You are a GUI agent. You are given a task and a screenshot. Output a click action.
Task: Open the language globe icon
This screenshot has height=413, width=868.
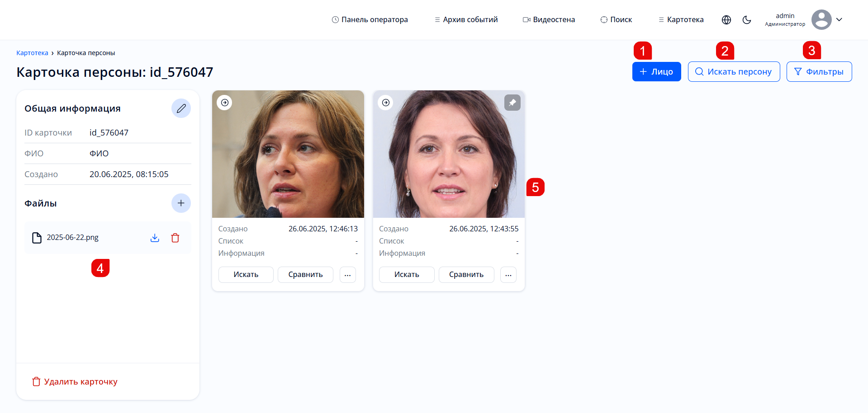726,20
